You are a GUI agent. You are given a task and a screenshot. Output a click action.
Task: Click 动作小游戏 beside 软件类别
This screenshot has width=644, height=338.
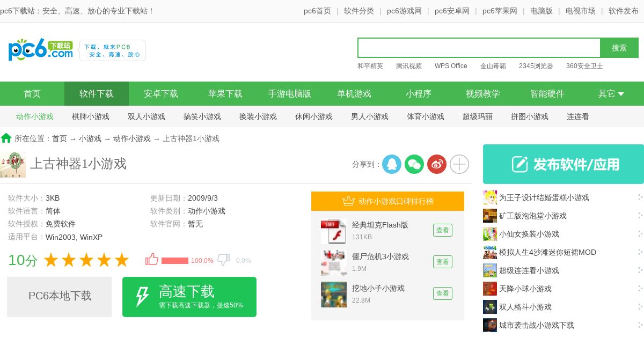(x=207, y=211)
